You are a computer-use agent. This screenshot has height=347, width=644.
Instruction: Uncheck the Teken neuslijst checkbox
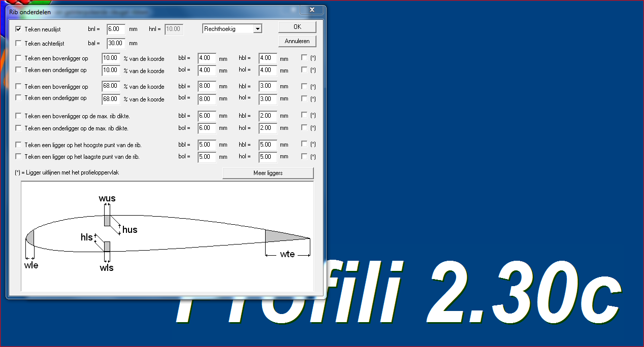coord(19,29)
